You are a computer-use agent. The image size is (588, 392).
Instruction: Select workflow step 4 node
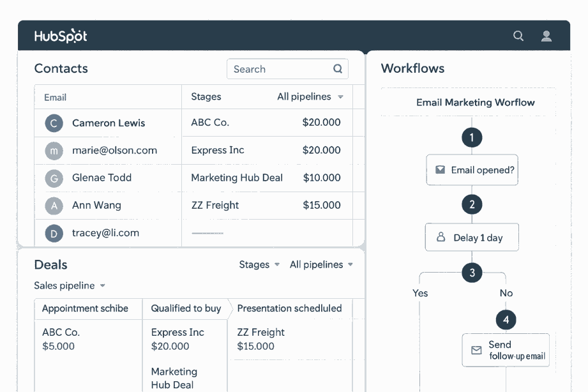click(x=506, y=320)
